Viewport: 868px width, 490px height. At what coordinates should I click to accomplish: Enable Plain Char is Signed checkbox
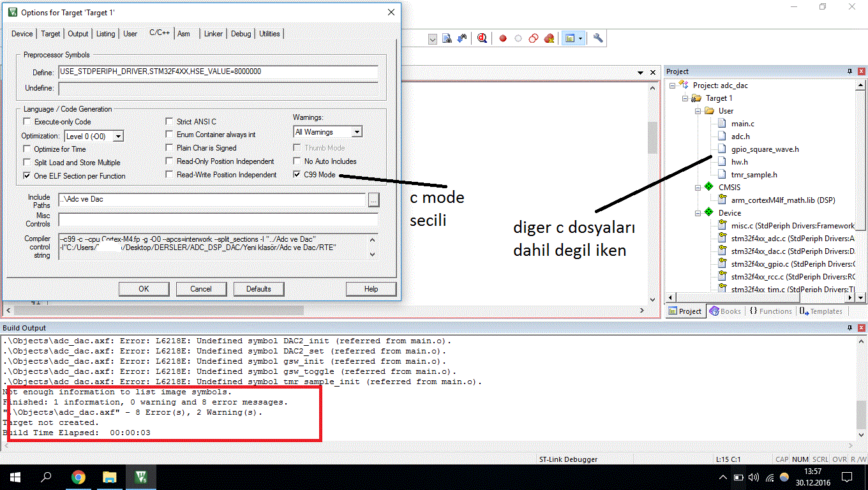(x=169, y=148)
